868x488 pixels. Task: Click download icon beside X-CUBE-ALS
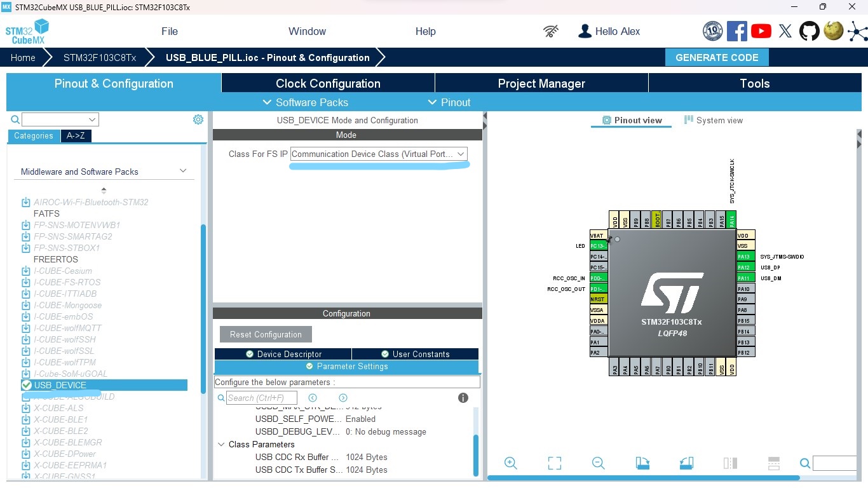(26, 408)
